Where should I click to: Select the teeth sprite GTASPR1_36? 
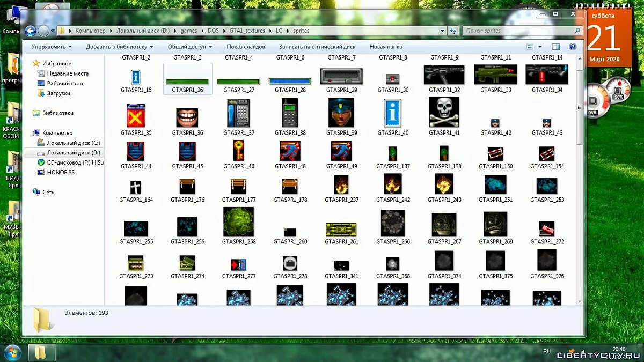click(187, 117)
